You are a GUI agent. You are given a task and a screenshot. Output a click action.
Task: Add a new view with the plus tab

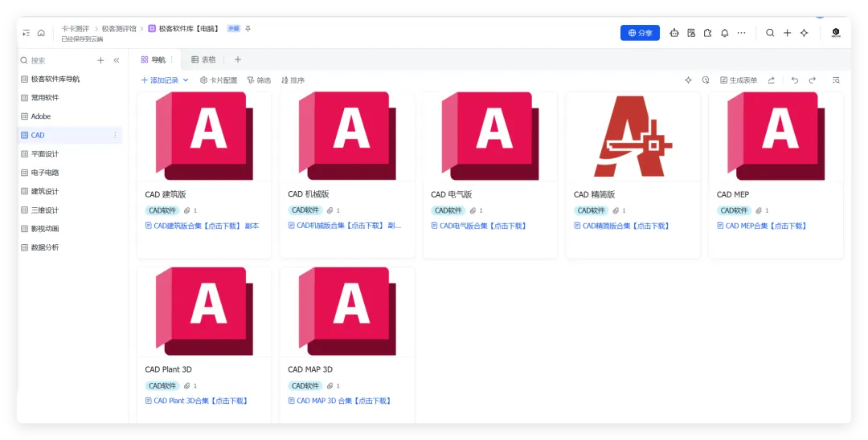click(237, 59)
